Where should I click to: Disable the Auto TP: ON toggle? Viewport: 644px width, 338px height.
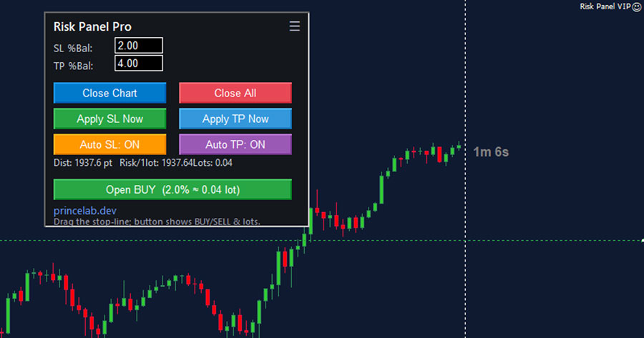235,144
